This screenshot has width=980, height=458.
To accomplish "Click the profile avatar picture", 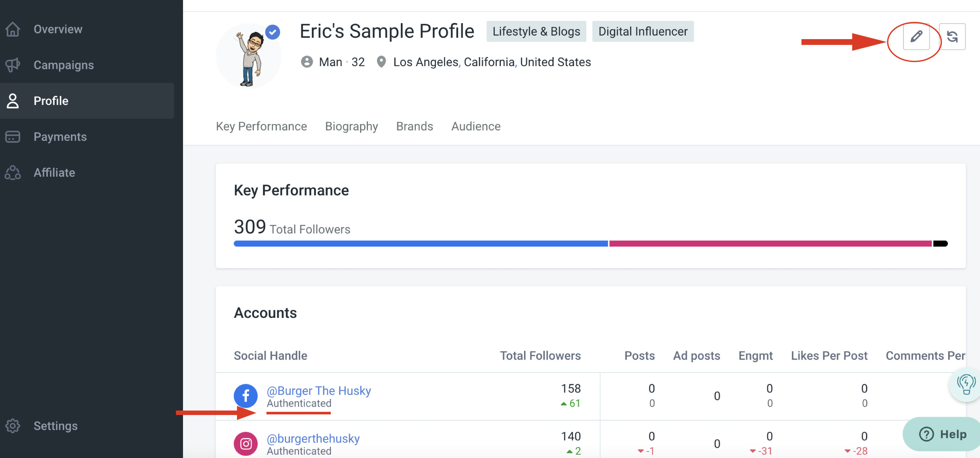I will [x=249, y=57].
